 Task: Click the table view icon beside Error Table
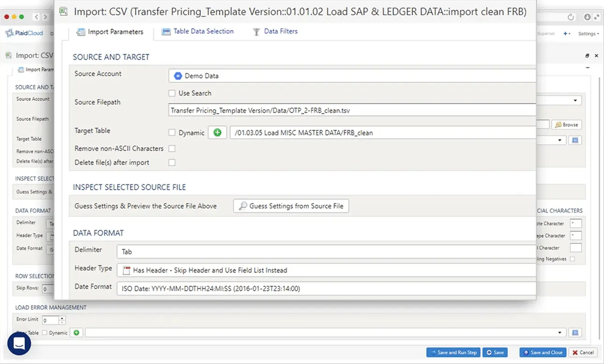575,333
